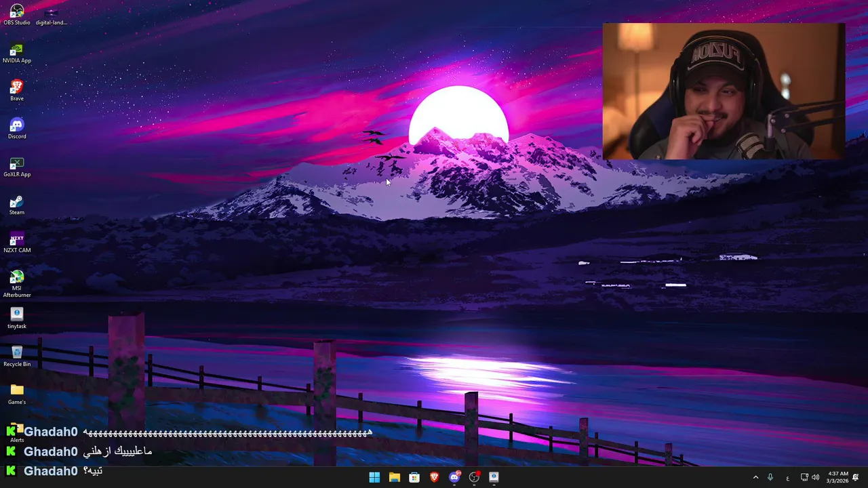Select the MSI Afterburner desktop shortcut

[17, 284]
